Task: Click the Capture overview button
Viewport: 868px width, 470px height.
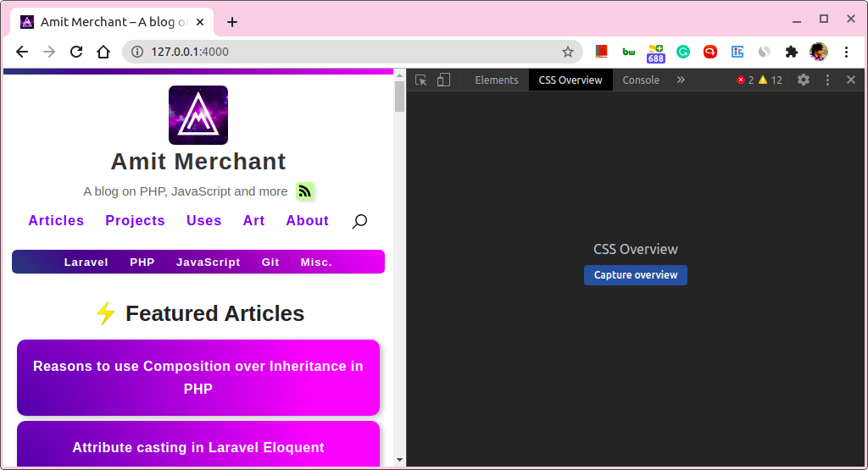Action: pyautogui.click(x=636, y=275)
